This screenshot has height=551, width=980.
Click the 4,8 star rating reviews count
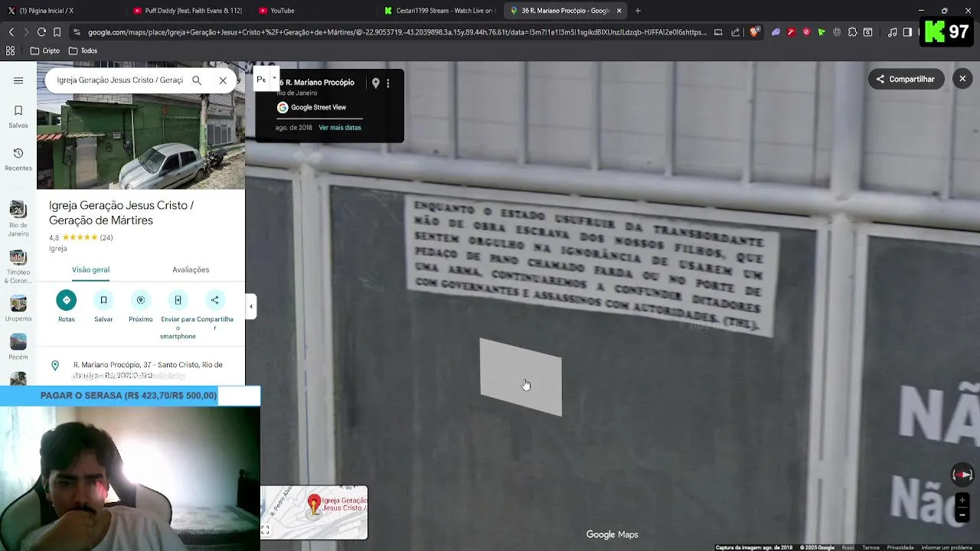106,237
